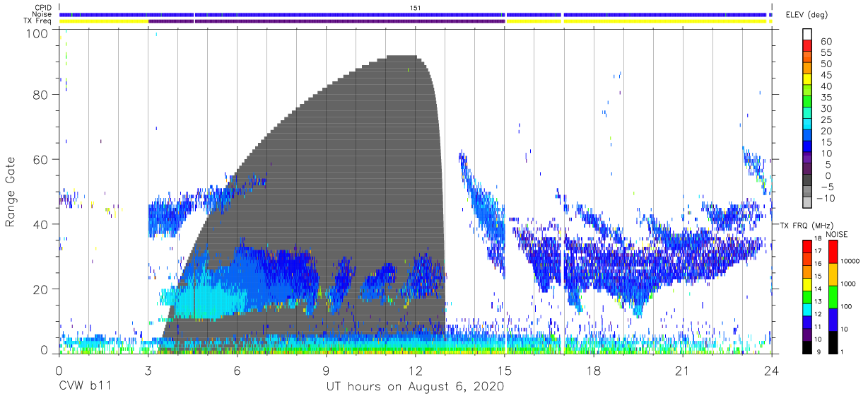Click the UT hours on August 6, 2020 title
The width and height of the screenshot is (868, 401).
[x=415, y=387]
